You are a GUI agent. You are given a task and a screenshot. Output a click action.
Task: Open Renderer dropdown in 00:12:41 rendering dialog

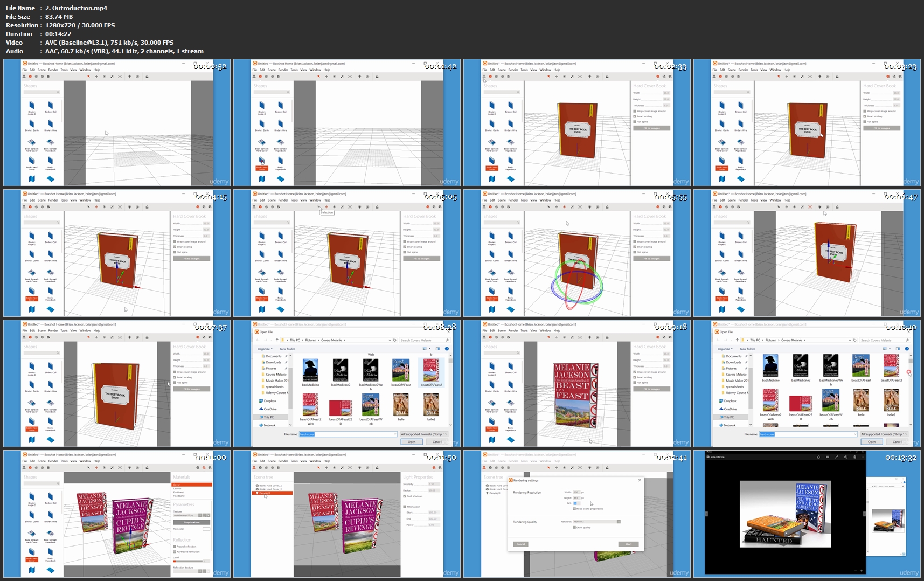click(x=596, y=522)
